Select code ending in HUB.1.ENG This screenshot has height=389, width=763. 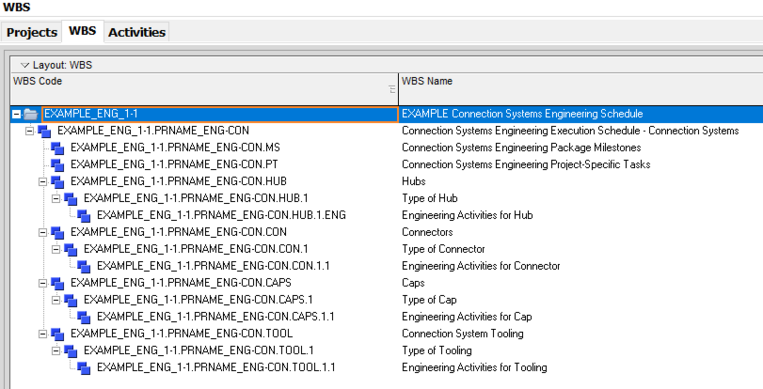pyautogui.click(x=221, y=215)
